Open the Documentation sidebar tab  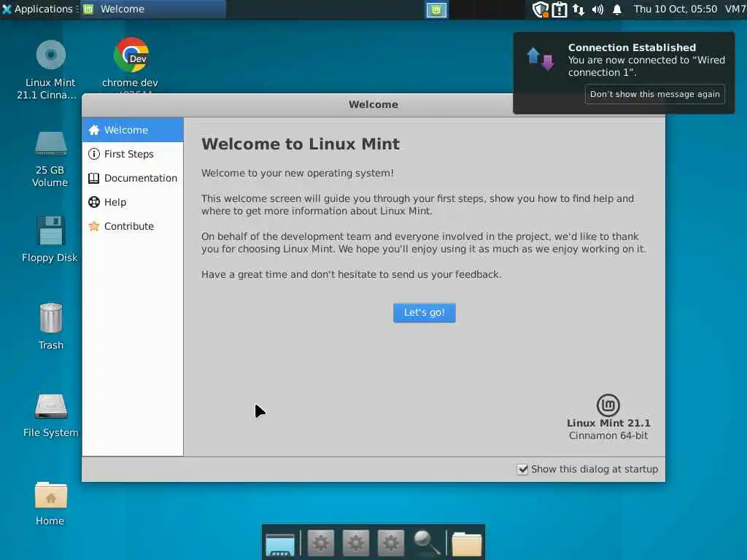coord(133,178)
